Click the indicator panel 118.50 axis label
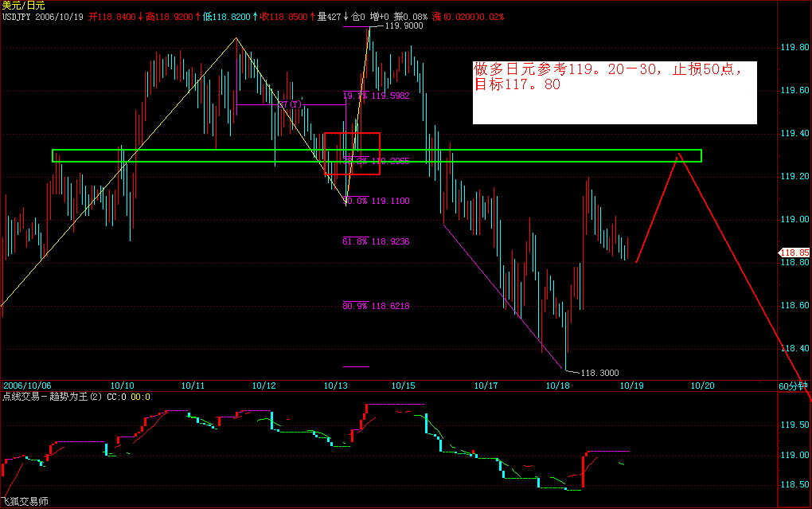Viewport: 812px width, 509px height. (795, 484)
